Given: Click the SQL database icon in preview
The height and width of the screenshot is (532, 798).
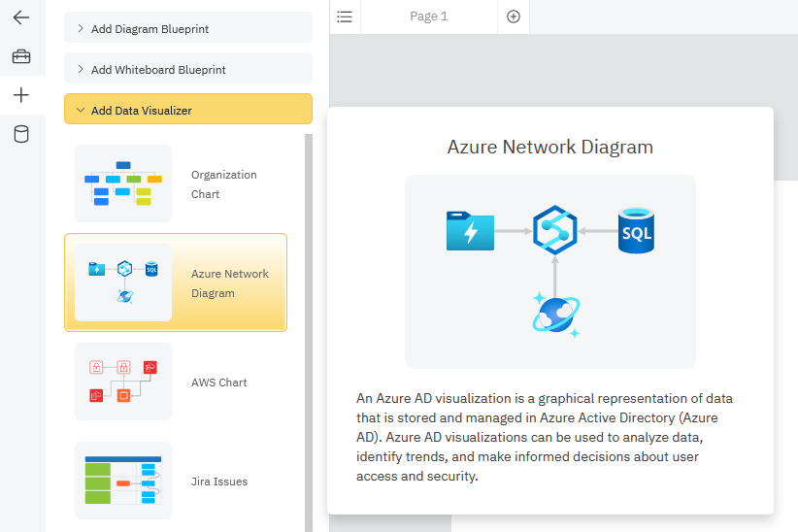Looking at the screenshot, I should point(636,231).
